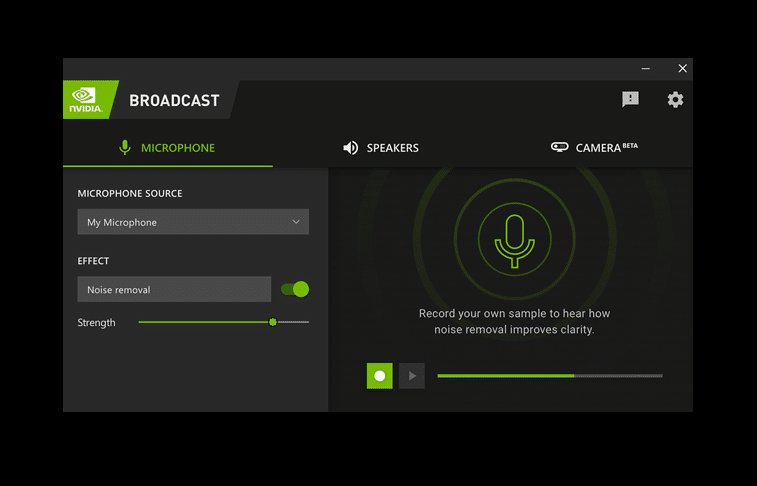Screen dimensions: 757x486
Task: Click the Strength slider handle
Action: pos(273,322)
